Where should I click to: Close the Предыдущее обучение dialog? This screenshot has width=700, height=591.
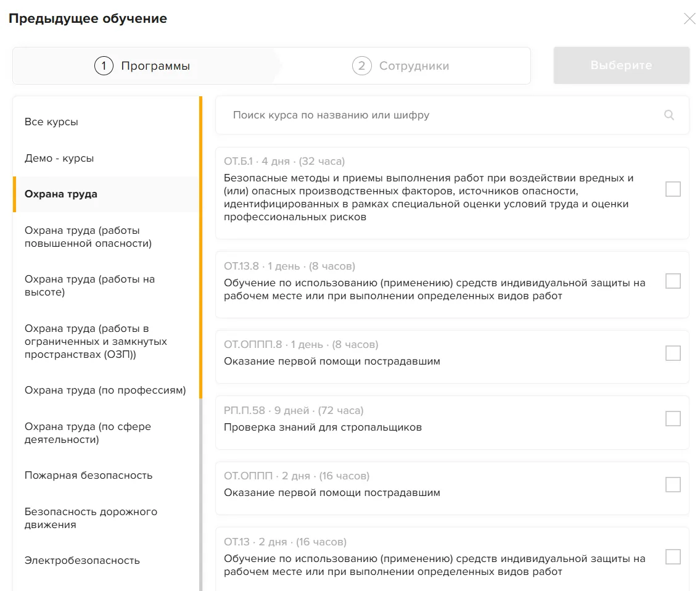click(690, 19)
